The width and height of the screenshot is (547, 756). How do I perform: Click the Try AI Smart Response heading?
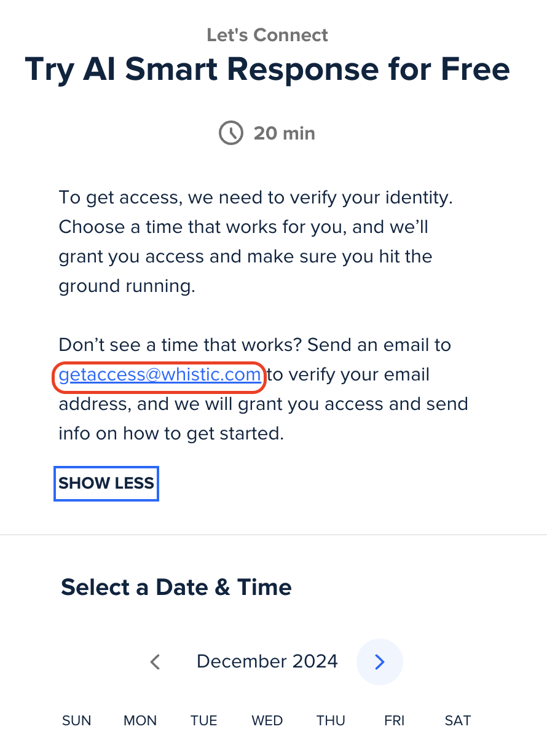point(267,69)
